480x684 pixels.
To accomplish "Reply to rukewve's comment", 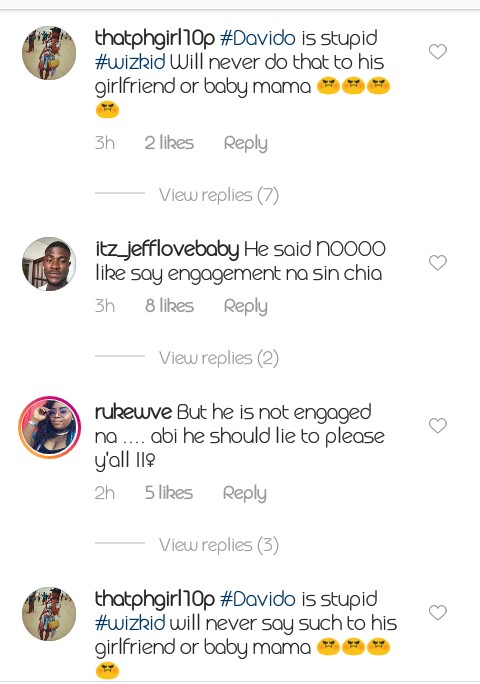I will (x=244, y=493).
